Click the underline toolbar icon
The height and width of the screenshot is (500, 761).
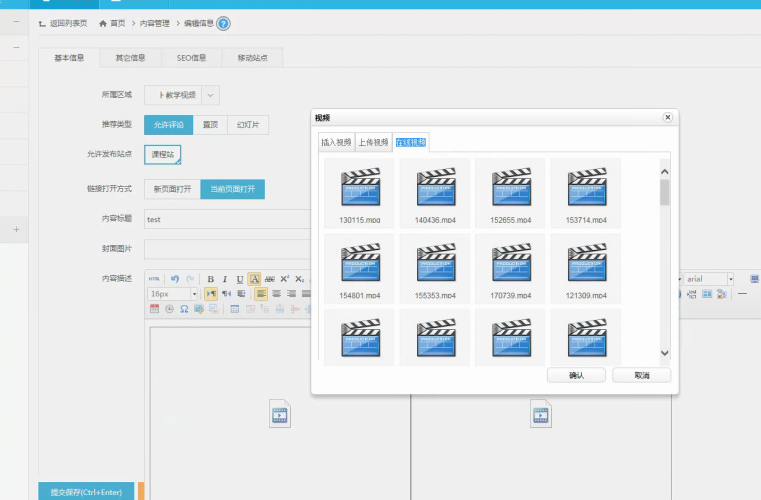click(x=240, y=279)
